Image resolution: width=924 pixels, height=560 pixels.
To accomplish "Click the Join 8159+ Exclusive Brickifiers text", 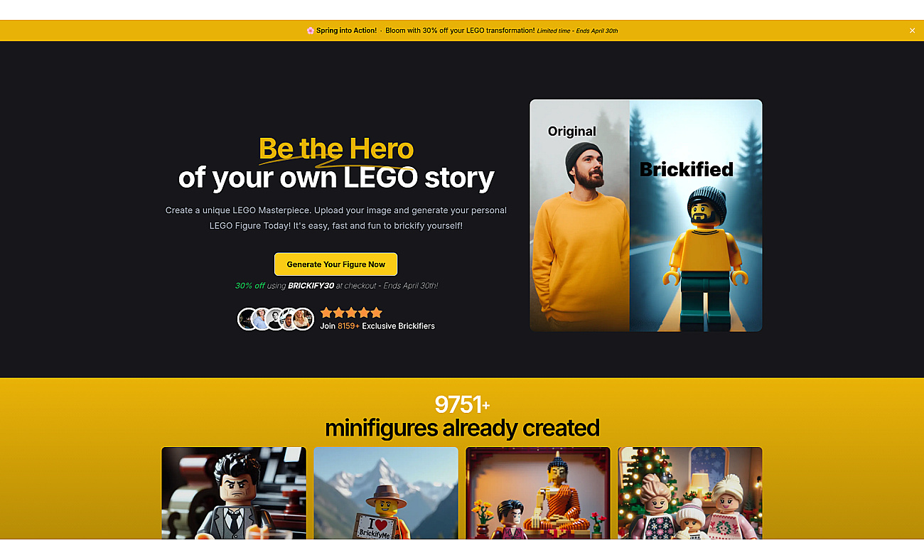I will [377, 326].
